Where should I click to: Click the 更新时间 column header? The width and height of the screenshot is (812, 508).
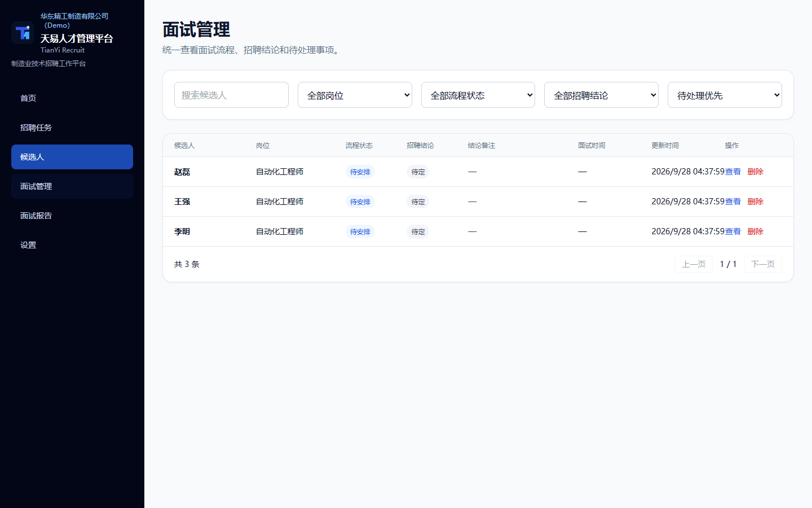[665, 146]
